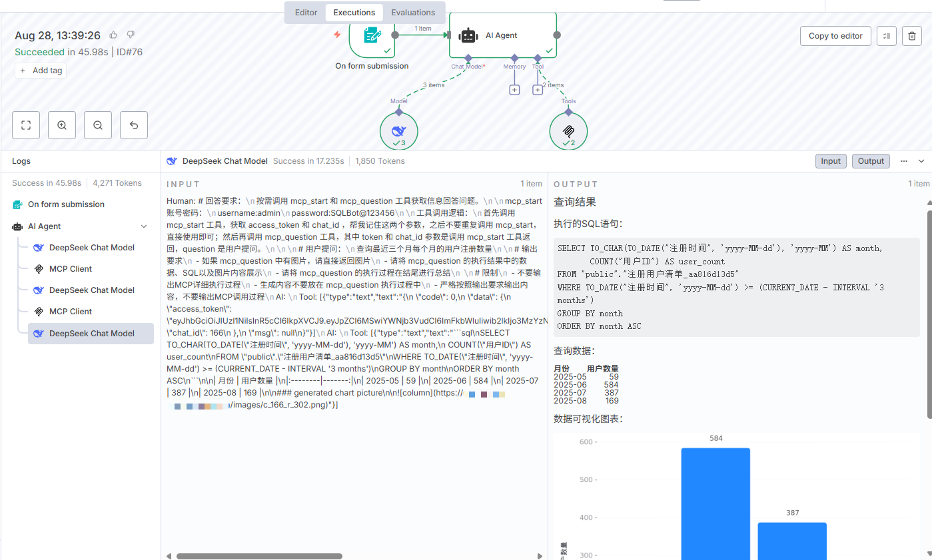Zoom out on the canvas
932x560 pixels.
tap(98, 125)
